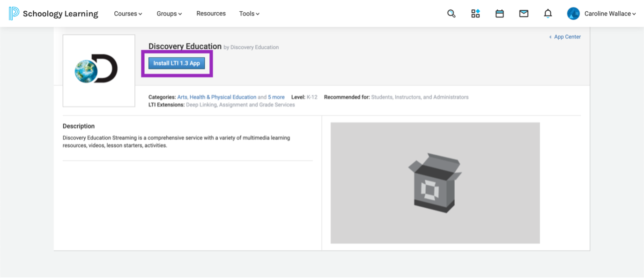
Task: Expand the Tools dropdown menu
Action: point(249,14)
